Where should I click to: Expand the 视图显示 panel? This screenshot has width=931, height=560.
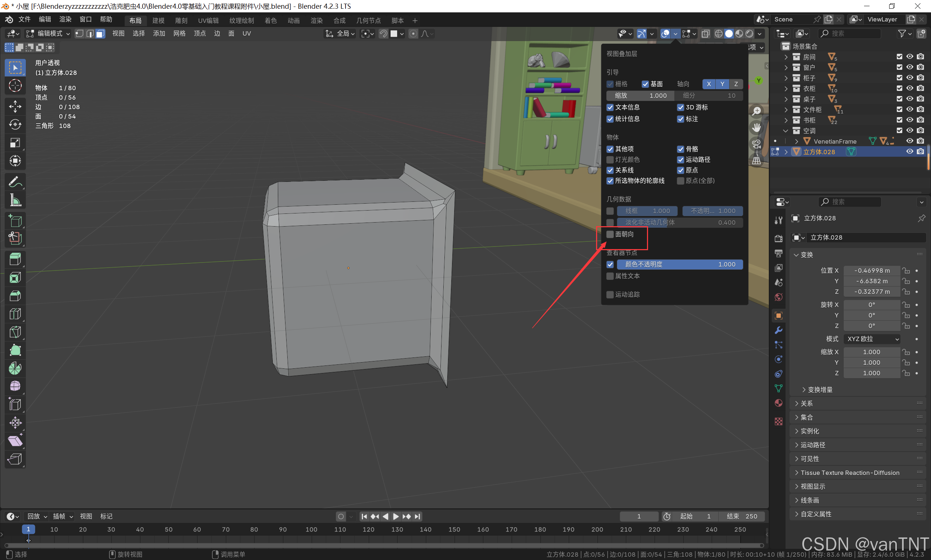pos(812,487)
